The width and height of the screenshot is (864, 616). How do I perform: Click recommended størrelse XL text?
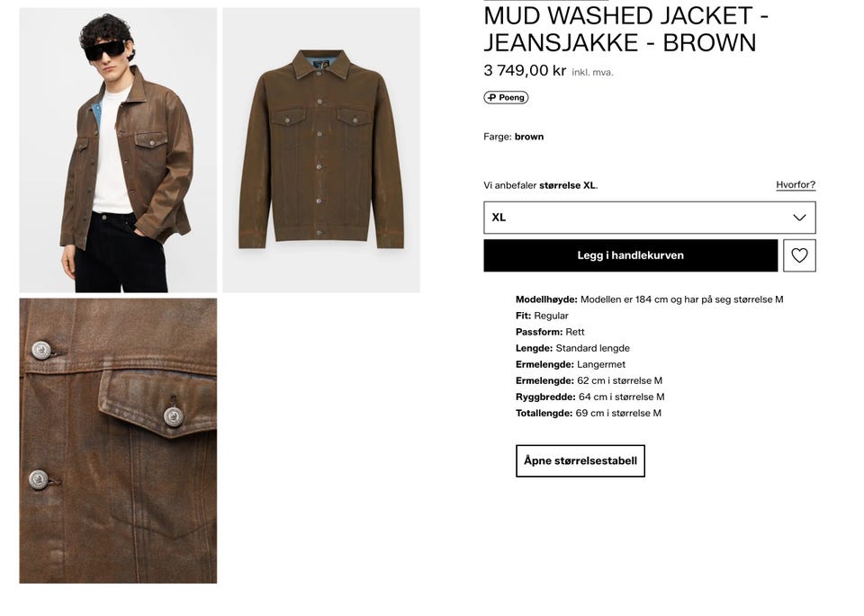coord(568,185)
